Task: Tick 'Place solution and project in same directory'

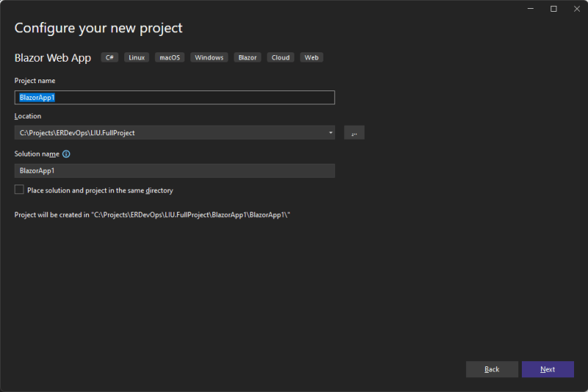Action: pos(19,190)
